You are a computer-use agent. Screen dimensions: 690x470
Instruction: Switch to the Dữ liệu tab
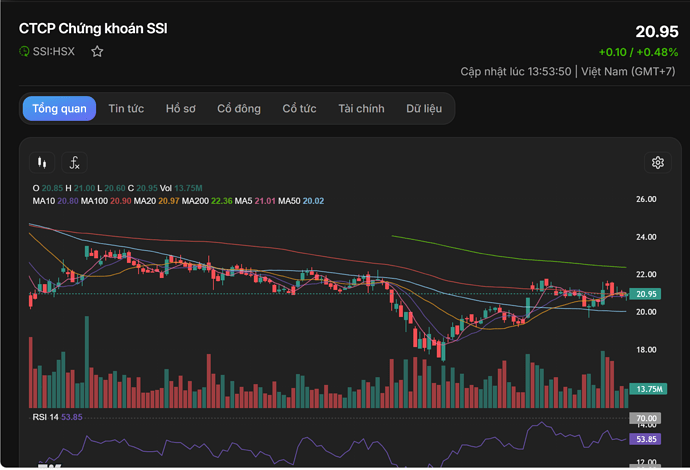click(424, 109)
